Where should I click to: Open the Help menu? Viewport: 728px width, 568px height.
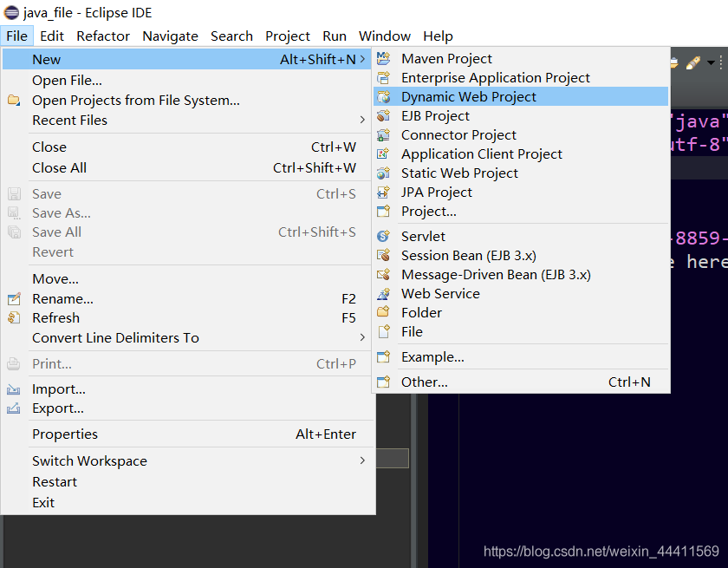click(438, 36)
